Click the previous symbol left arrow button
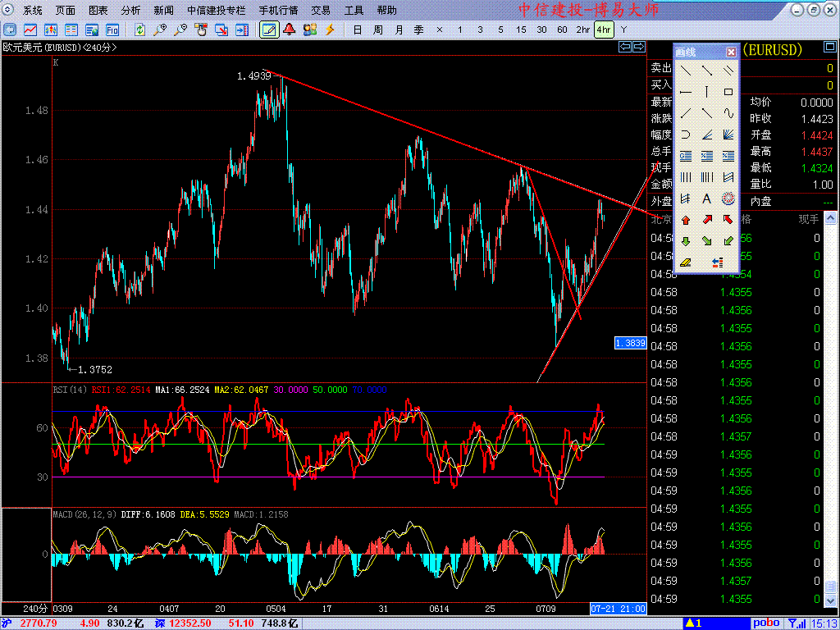Image resolution: width=840 pixels, height=630 pixels. click(x=625, y=47)
